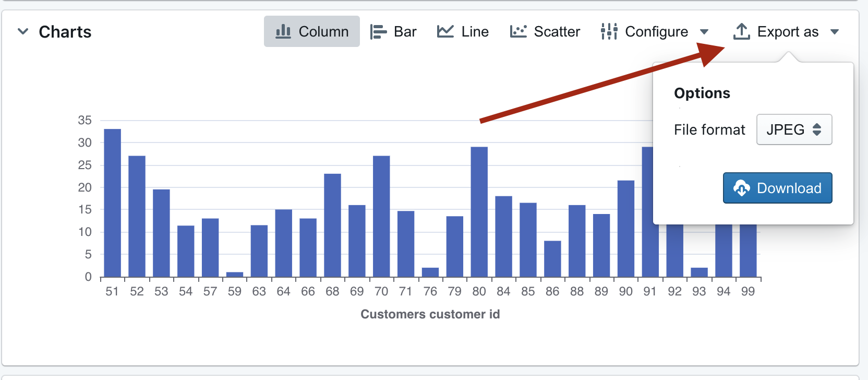
Task: Click the tallest bar for customer 51
Action: pyautogui.click(x=112, y=204)
